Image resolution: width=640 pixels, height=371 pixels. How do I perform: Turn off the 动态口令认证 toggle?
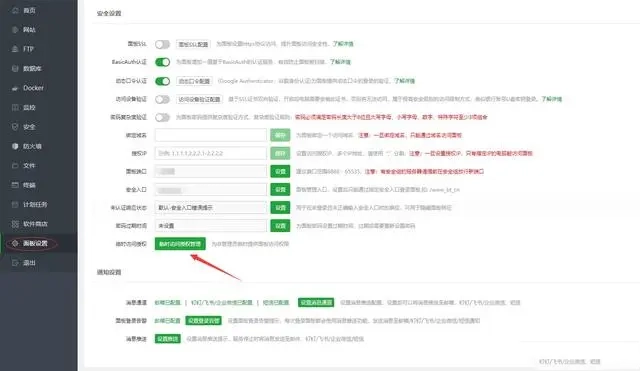point(162,81)
